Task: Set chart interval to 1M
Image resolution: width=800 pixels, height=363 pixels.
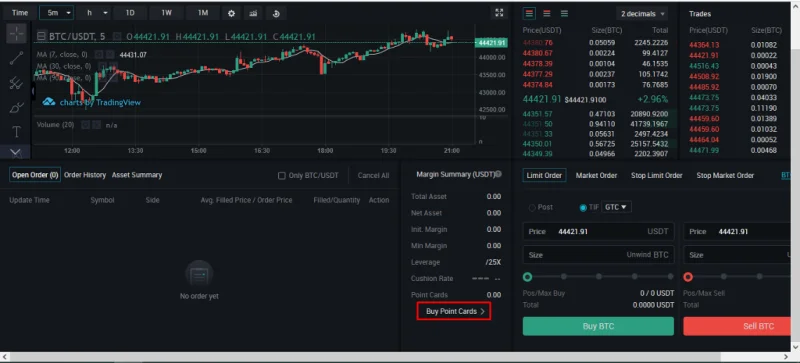Action: pyautogui.click(x=203, y=13)
